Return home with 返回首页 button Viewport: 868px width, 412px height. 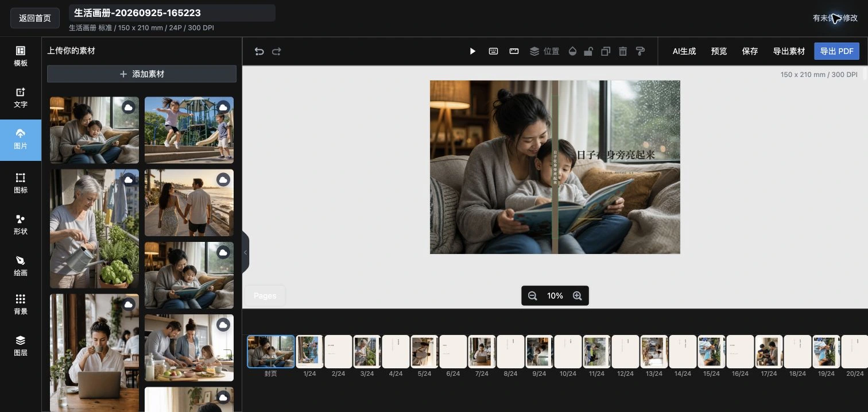click(x=35, y=18)
